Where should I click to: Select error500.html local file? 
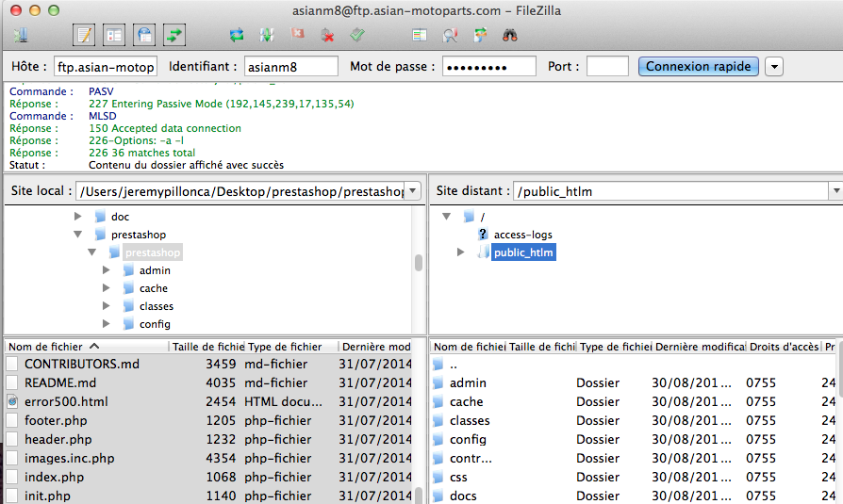click(x=208, y=401)
